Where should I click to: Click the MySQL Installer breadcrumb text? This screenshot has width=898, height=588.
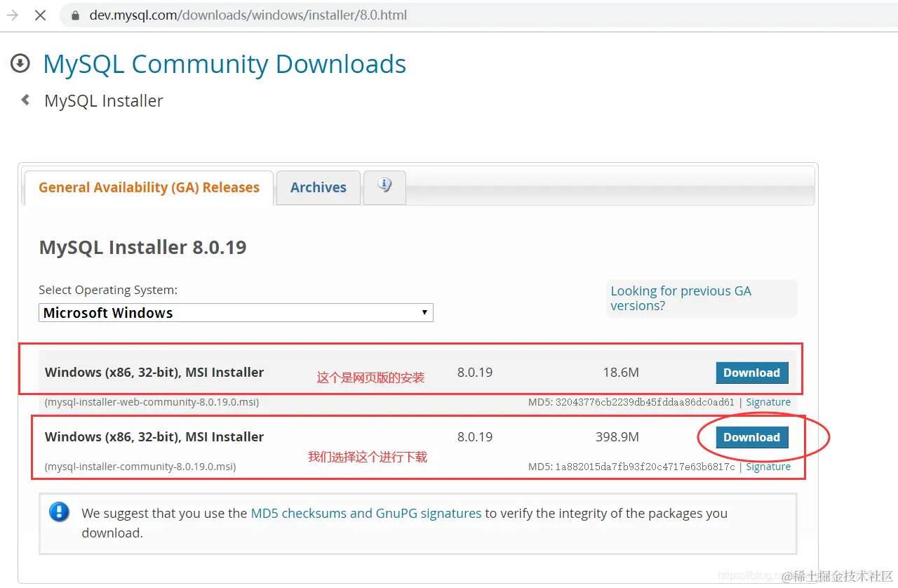click(104, 101)
